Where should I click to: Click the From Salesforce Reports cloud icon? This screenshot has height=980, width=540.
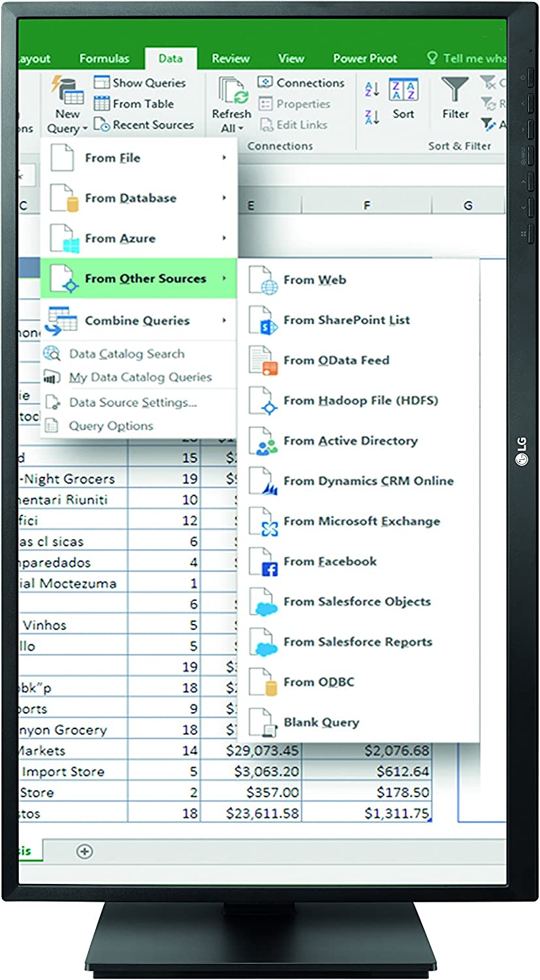coord(263,642)
